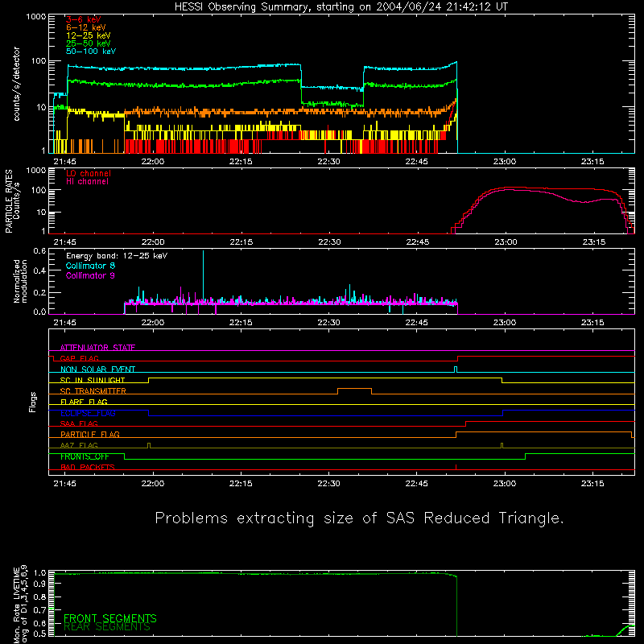Click the 22:15 tick label under modulation panel
This screenshot has width=644, height=644.
[241, 323]
